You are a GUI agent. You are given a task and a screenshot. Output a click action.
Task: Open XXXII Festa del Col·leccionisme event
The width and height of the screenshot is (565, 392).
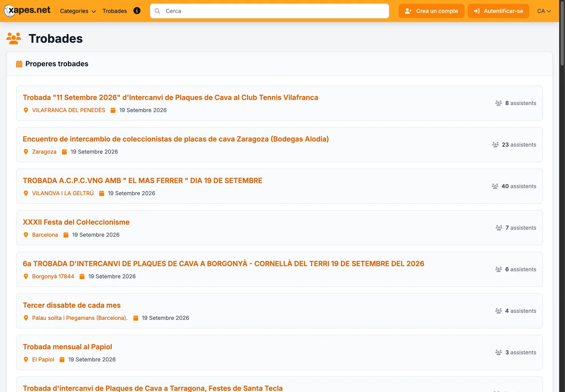pos(76,222)
